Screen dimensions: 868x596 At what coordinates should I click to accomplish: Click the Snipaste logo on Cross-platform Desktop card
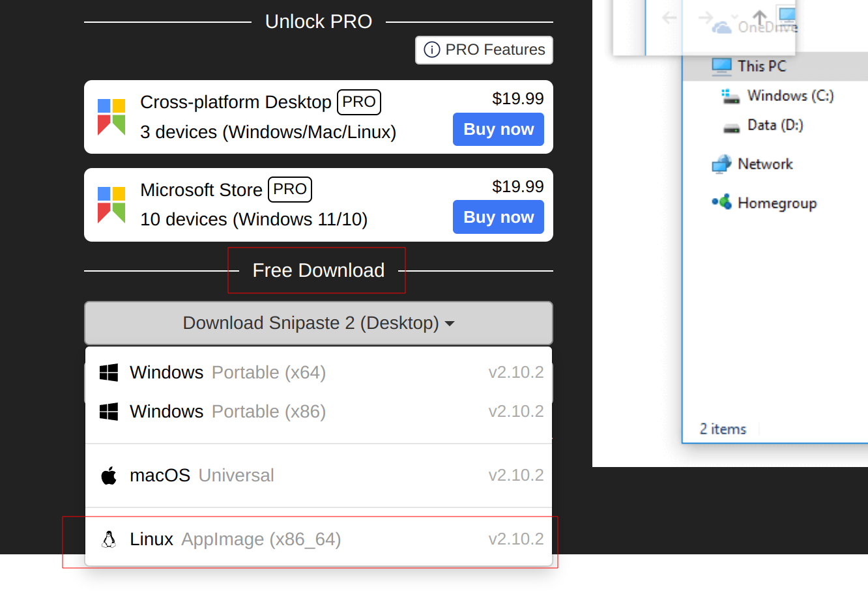coord(111,117)
